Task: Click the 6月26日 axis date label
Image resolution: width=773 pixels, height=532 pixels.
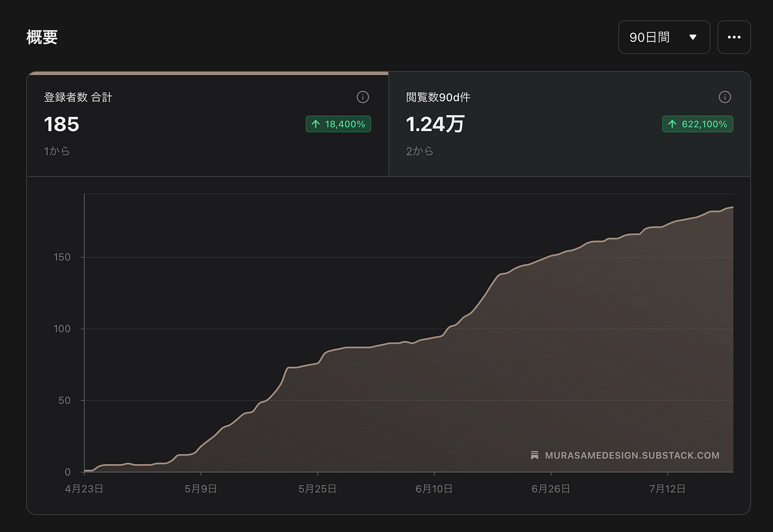Action: (551, 488)
